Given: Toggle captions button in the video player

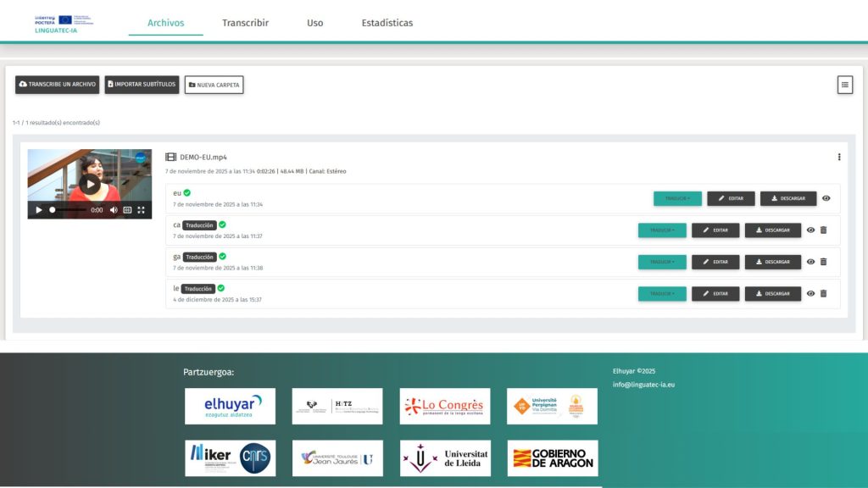Looking at the screenshot, I should pyautogui.click(x=127, y=210).
